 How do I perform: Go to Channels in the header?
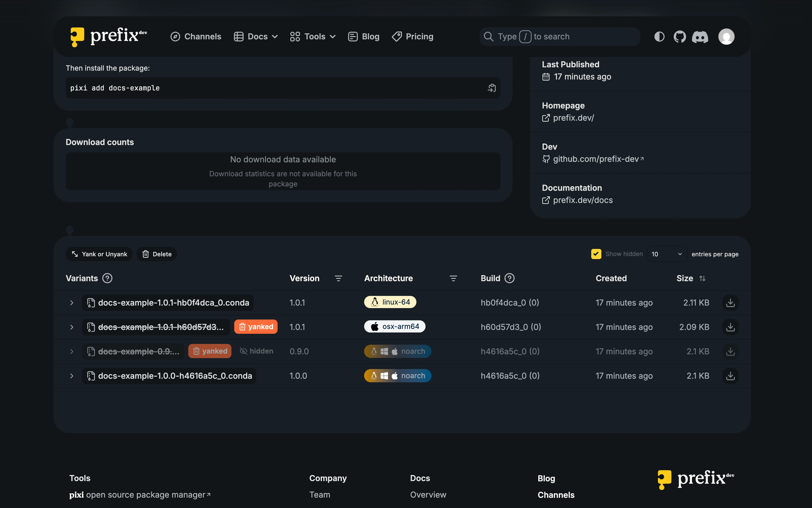tap(196, 37)
